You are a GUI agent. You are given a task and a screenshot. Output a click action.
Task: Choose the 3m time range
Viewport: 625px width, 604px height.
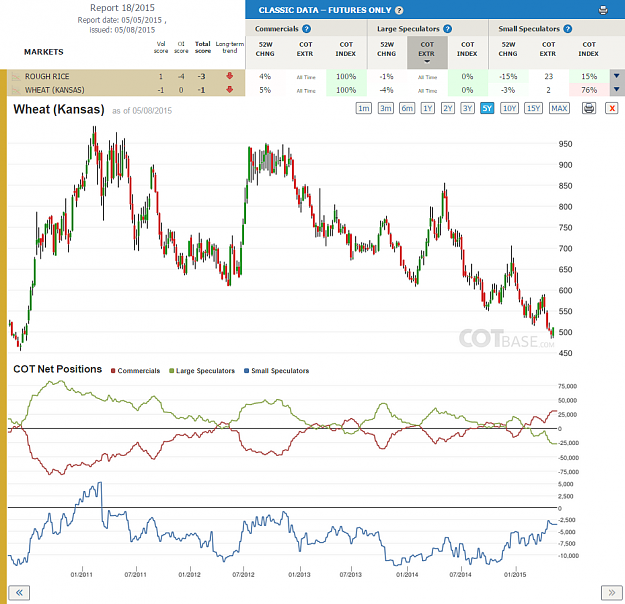(x=385, y=108)
